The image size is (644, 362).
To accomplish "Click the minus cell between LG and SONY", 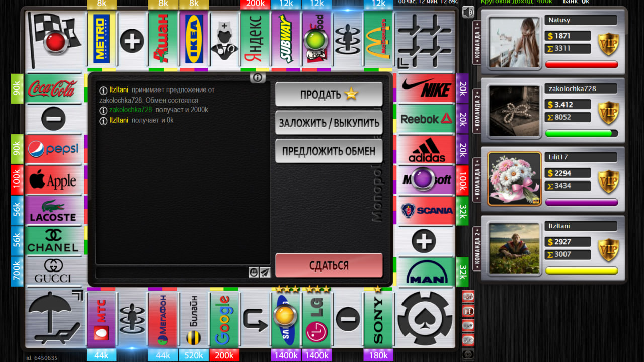I will tap(347, 319).
